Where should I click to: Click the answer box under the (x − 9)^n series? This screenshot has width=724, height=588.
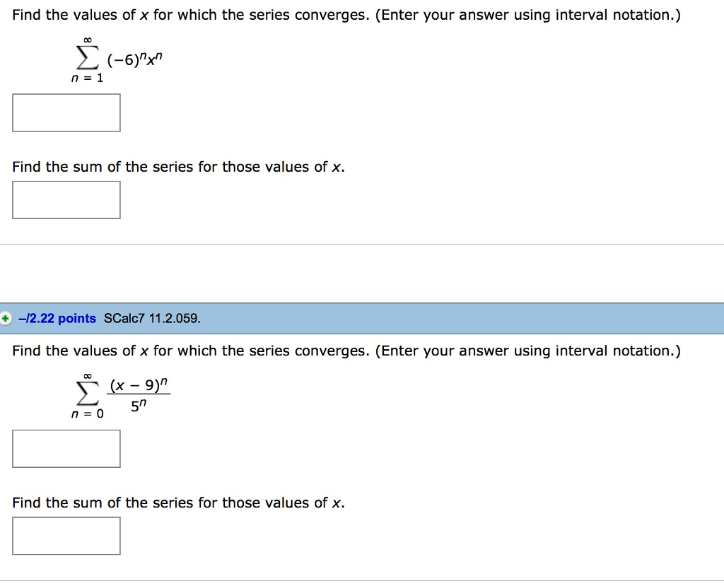pyautogui.click(x=66, y=449)
